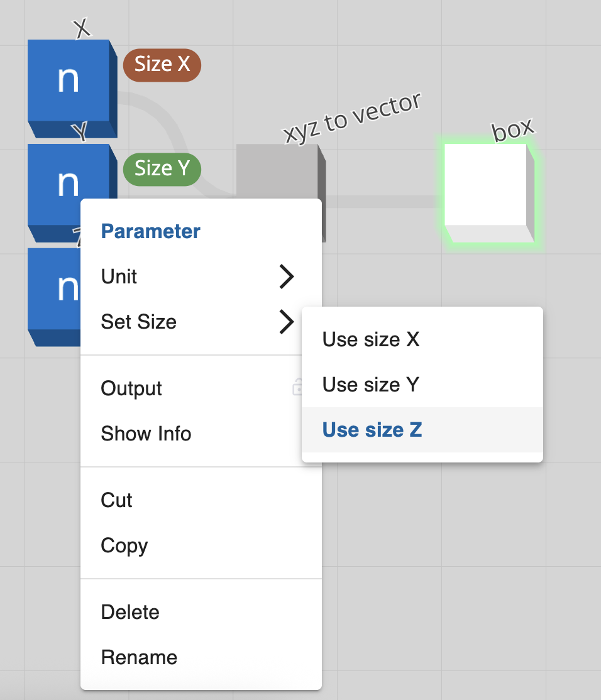The height and width of the screenshot is (700, 601).
Task: Click the wire connecting vector to box
Action: [x=383, y=201]
